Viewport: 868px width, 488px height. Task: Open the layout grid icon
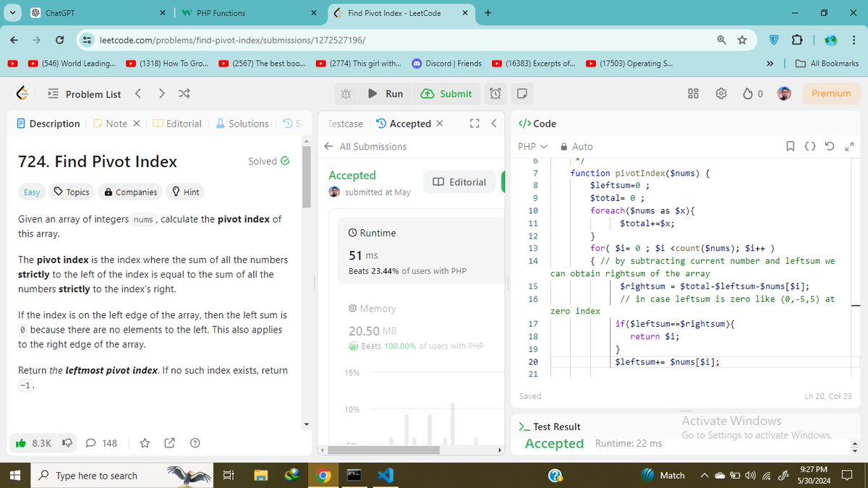693,93
